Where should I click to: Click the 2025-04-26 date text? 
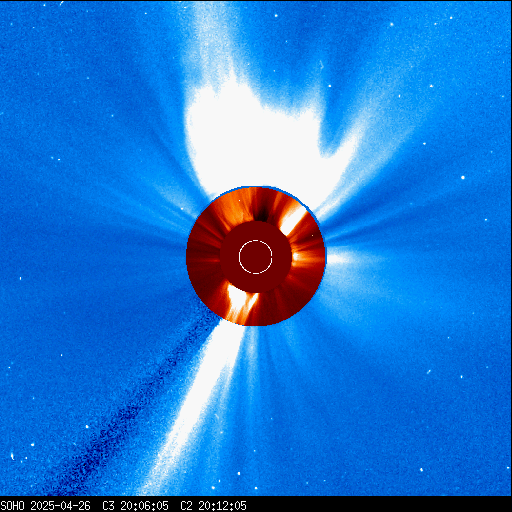coord(60,506)
